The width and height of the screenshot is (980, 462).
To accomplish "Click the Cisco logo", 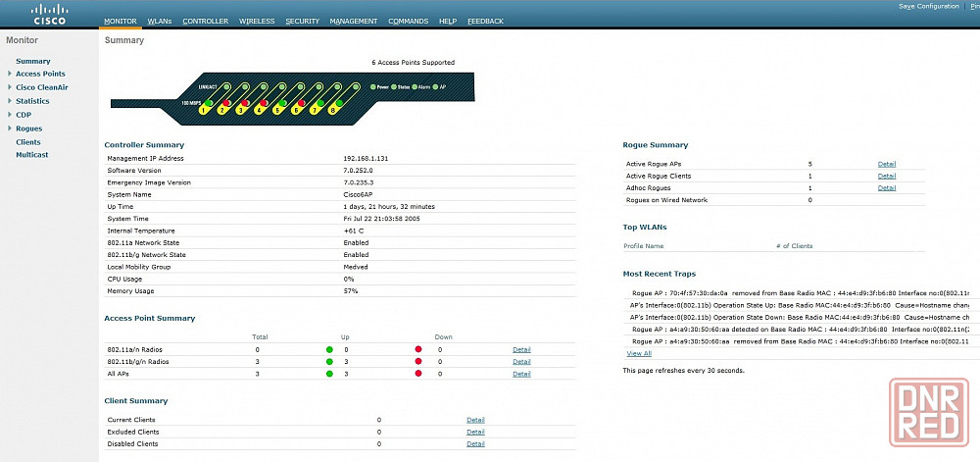I will point(50,14).
